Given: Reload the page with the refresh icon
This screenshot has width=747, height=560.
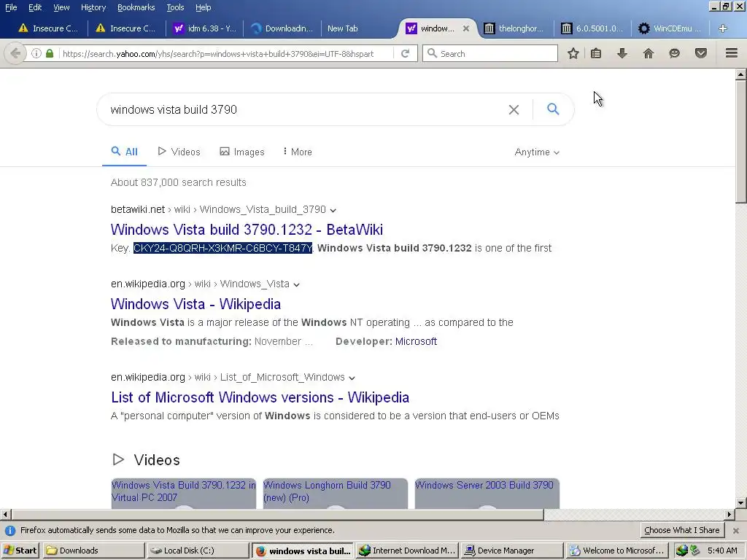Looking at the screenshot, I should tap(406, 53).
